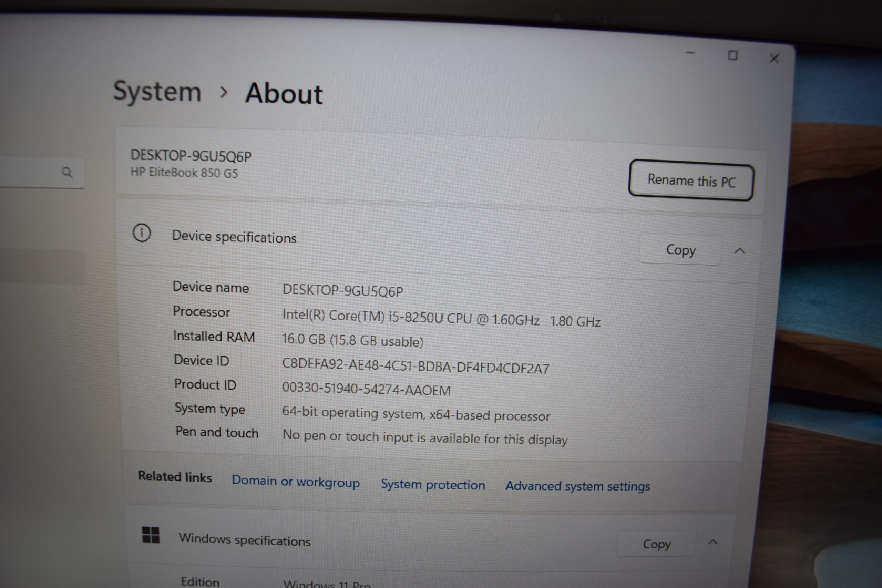The width and height of the screenshot is (882, 588).
Task: Click the Related links label
Action: [x=175, y=477]
